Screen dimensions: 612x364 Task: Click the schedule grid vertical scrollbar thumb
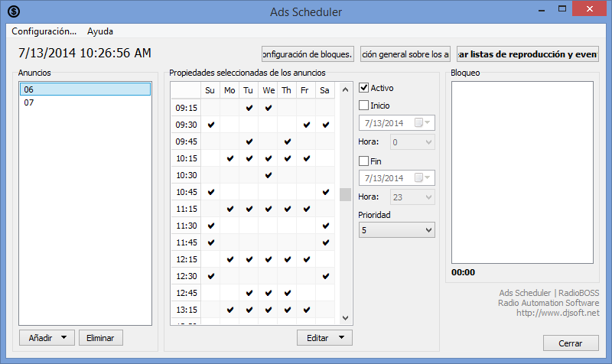[x=345, y=194]
